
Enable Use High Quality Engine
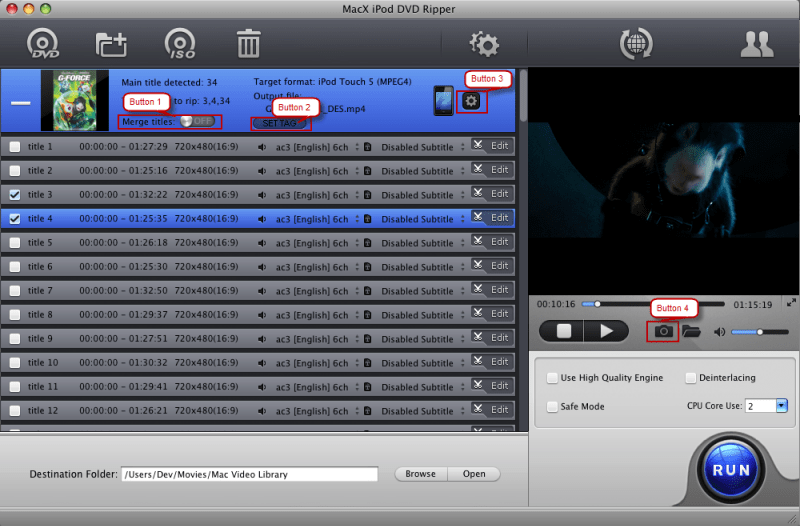(x=552, y=378)
